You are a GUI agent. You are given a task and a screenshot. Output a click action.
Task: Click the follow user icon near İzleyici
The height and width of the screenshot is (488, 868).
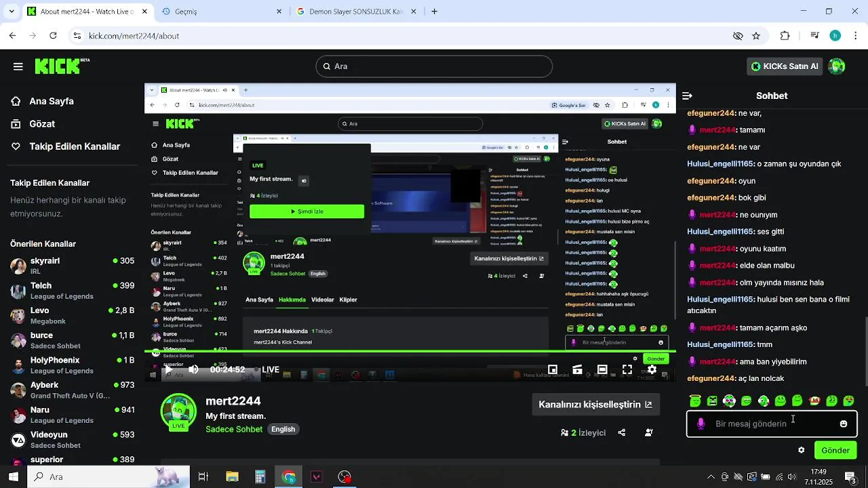click(x=649, y=432)
